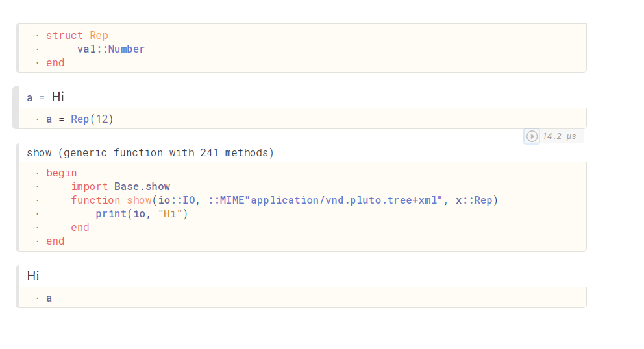Click the MIME string 'application/vnd.pluto.tree+xml'

pos(347,200)
